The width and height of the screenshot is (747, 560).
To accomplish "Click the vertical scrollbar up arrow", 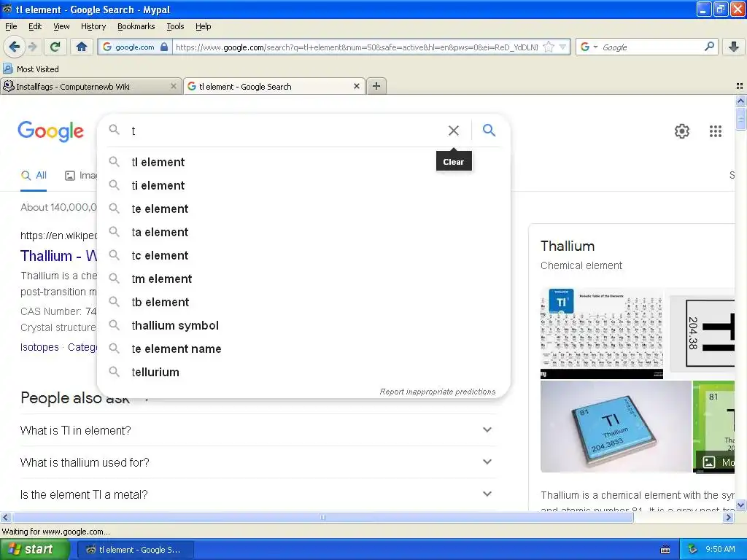I will coord(740,101).
